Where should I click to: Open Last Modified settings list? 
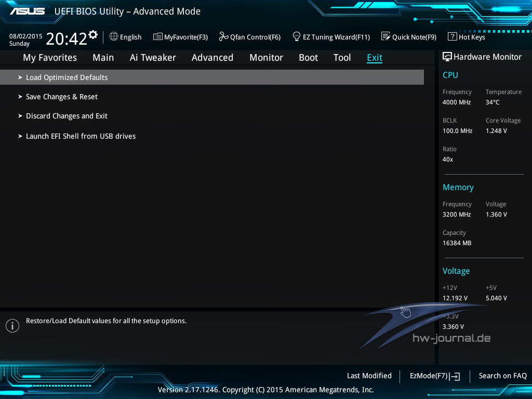369,376
